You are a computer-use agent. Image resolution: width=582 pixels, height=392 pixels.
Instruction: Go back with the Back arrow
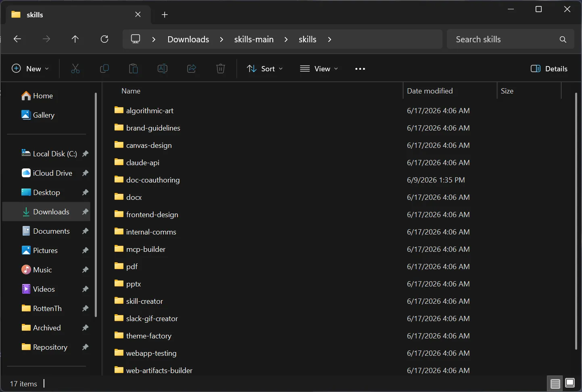click(17, 39)
